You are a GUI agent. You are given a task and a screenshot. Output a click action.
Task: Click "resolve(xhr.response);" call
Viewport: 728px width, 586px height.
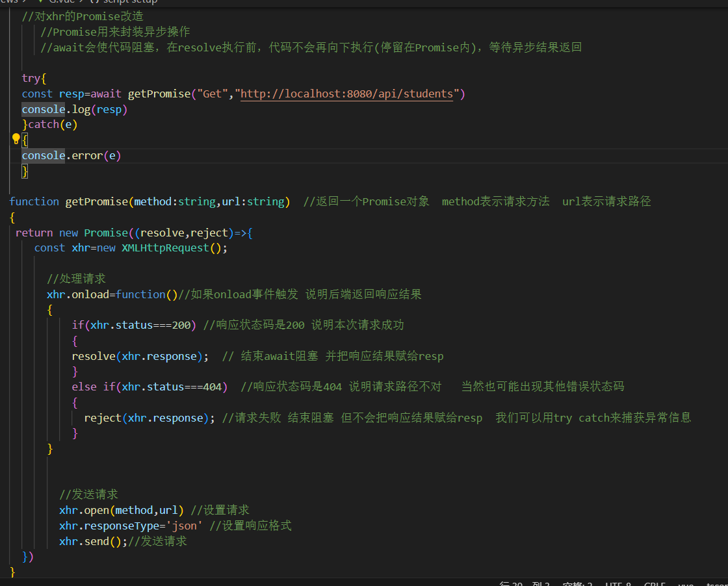[140, 356]
